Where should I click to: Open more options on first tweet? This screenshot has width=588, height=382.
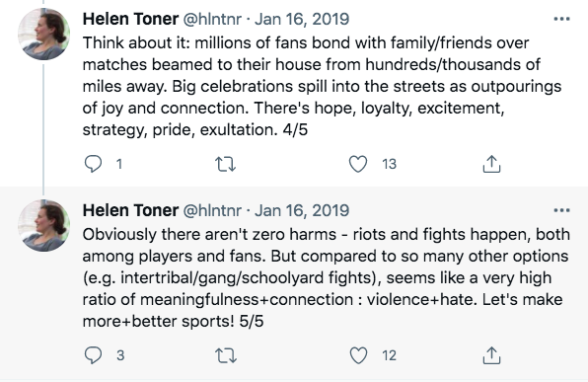(x=561, y=19)
